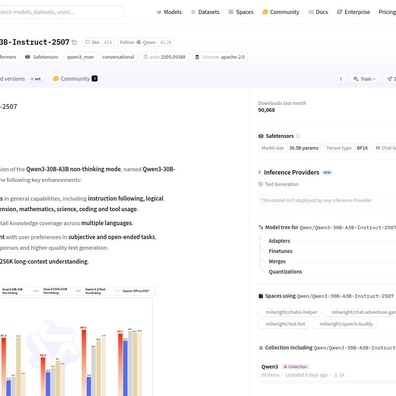Open Adapters in the model tree
The height and width of the screenshot is (396, 396).
[279, 241]
